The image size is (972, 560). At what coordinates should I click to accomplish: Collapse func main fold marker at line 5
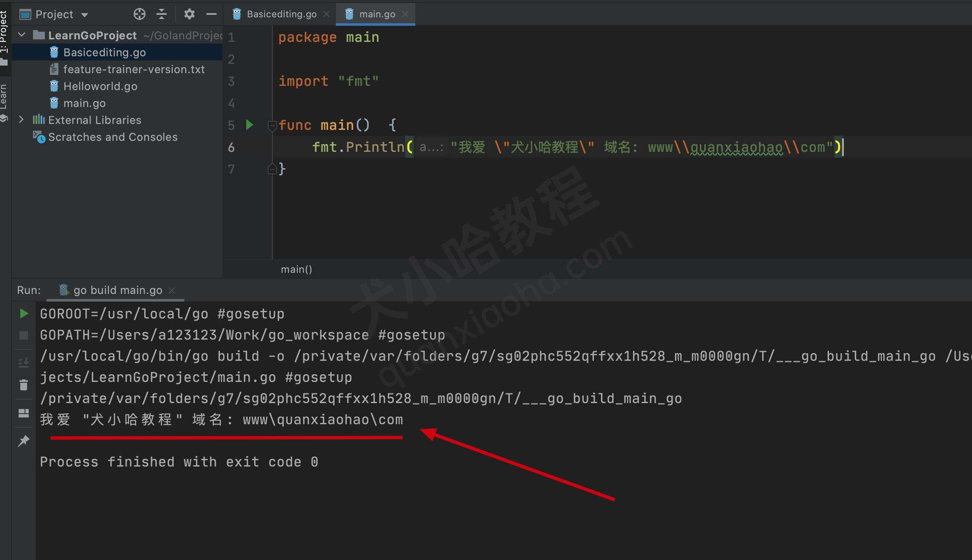(x=272, y=125)
